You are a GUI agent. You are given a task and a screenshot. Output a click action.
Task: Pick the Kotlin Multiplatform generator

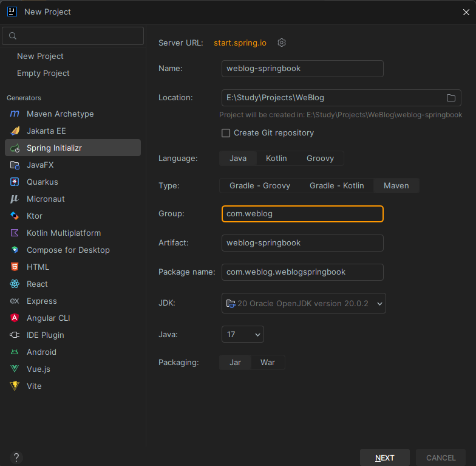click(x=64, y=233)
